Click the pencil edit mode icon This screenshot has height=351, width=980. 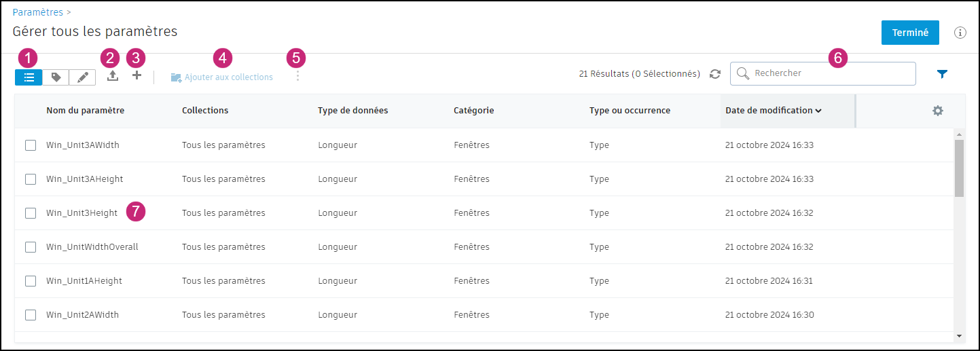(82, 77)
